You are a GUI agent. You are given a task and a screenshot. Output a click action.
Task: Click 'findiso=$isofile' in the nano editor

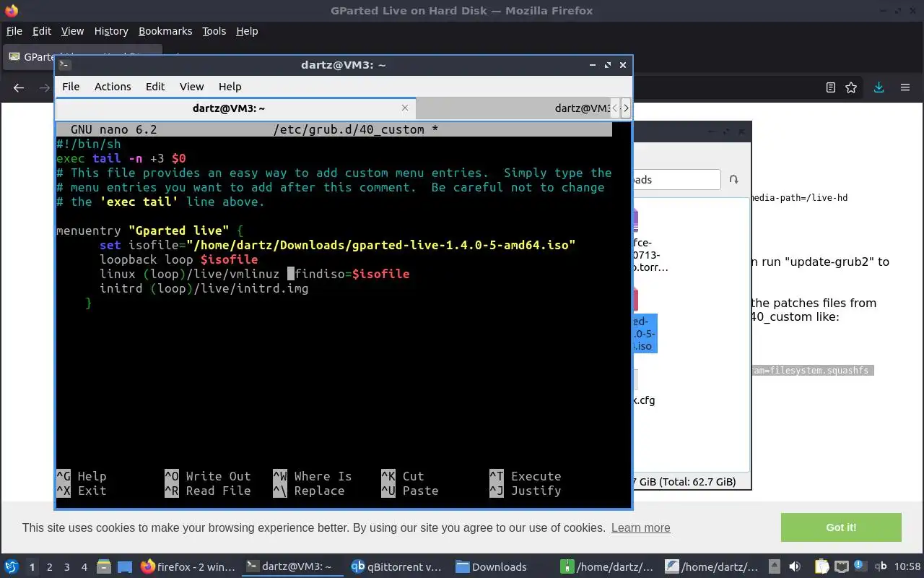[x=352, y=274]
